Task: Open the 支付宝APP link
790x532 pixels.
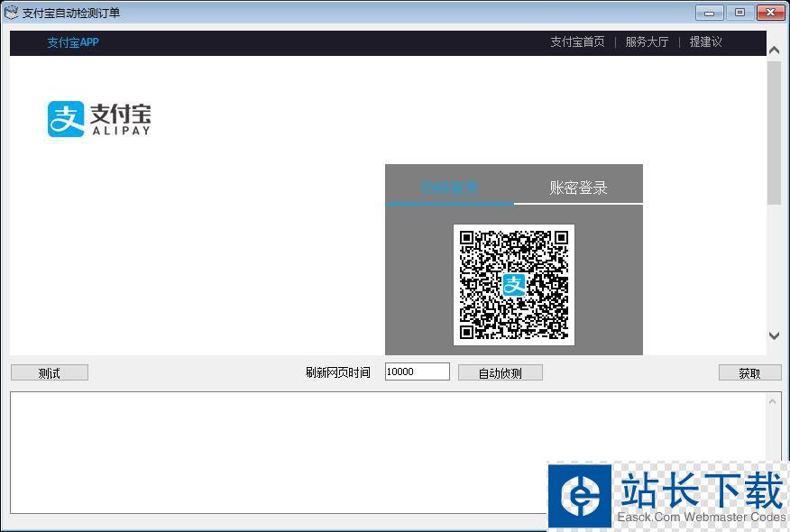Action: [x=73, y=42]
